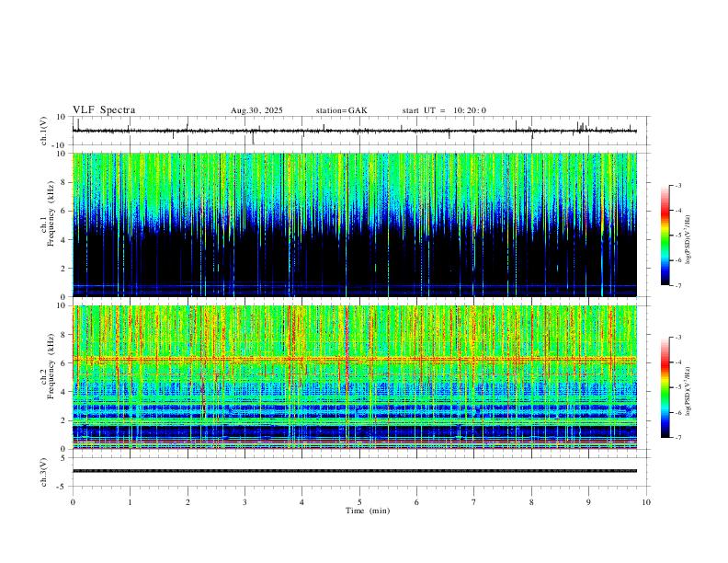Click the time axis tick label '5'
728x563 pixels.
coord(359,502)
